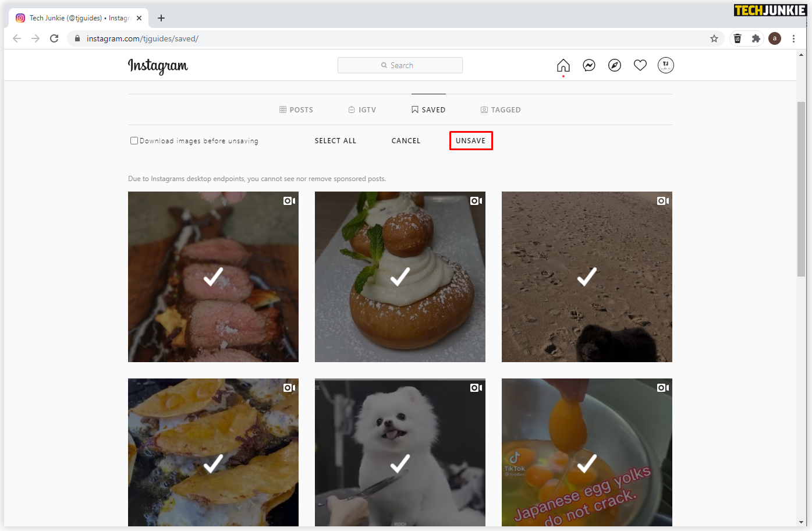Screen dimensions: 812x531
Task: Open the Messenger direct messages icon
Action: pos(588,65)
